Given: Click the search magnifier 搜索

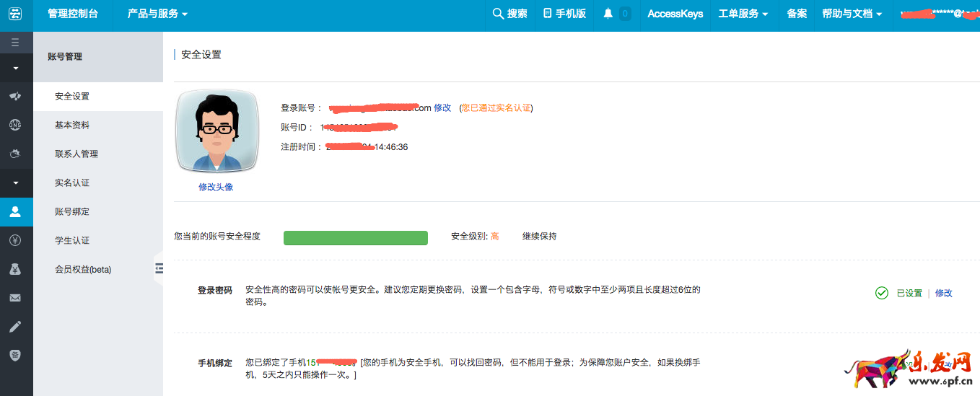Looking at the screenshot, I should click(509, 14).
